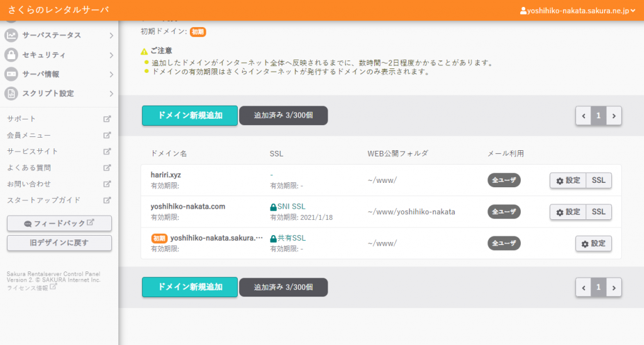Expand the スクリプト設定 chevron

point(111,94)
